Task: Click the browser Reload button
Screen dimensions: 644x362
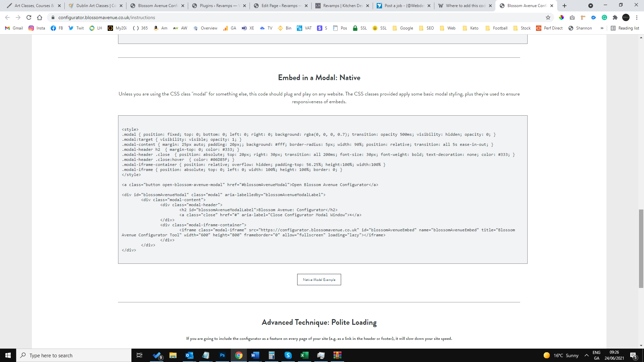Action: [x=29, y=17]
